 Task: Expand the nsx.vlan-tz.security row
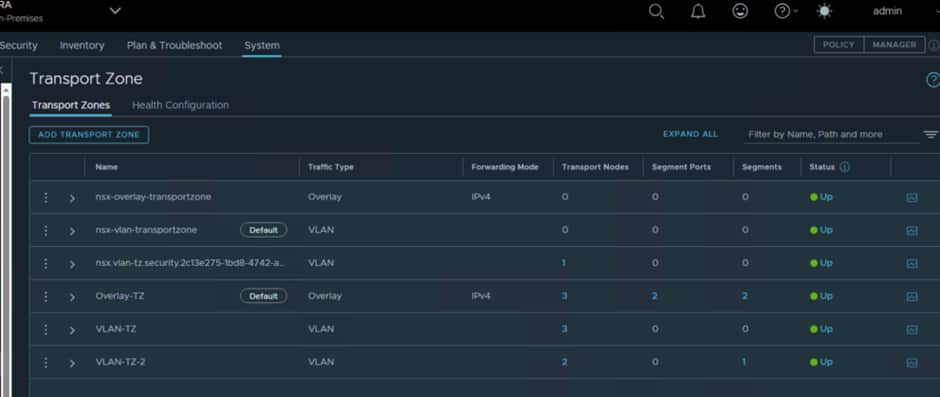click(x=72, y=264)
